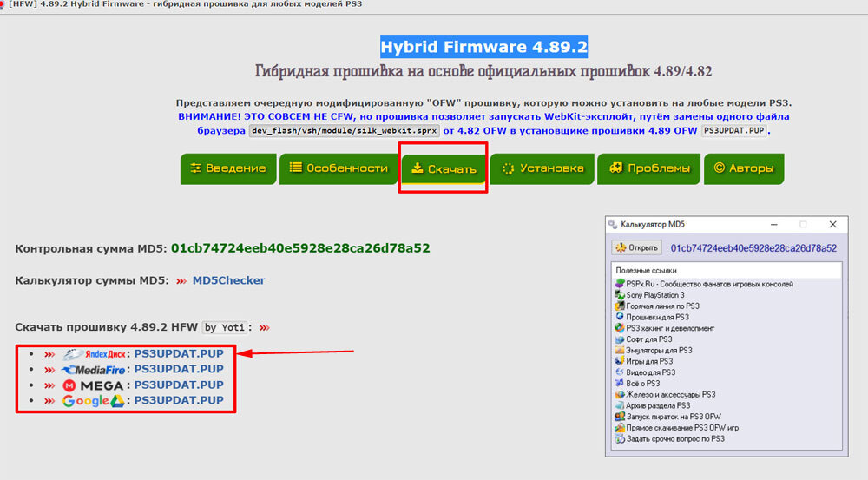Viewport: 868px width, 480px height.
Task: Open Прямое скачивание PS3 OFW игр link
Action: 682,428
